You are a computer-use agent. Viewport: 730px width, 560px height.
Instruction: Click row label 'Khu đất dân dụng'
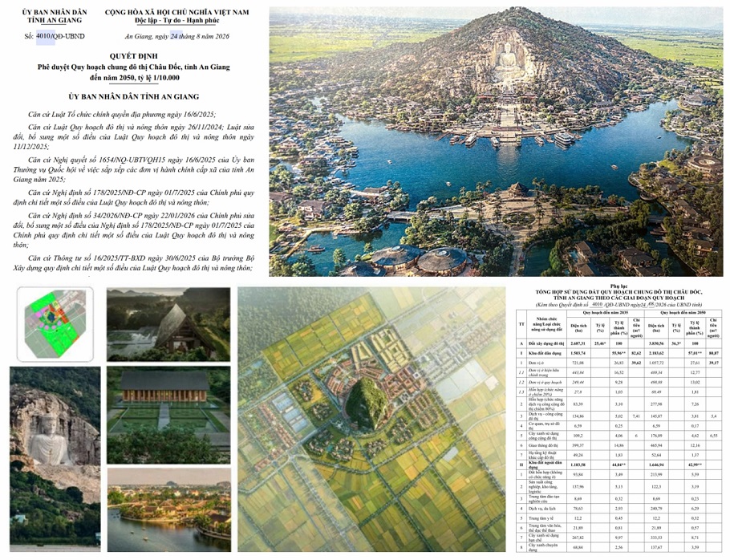pos(544,353)
